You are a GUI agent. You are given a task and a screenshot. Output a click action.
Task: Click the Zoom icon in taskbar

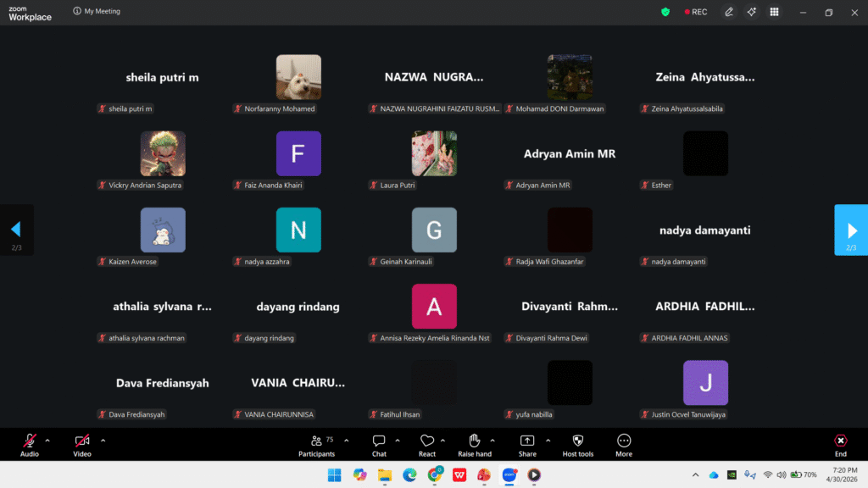coord(509,474)
